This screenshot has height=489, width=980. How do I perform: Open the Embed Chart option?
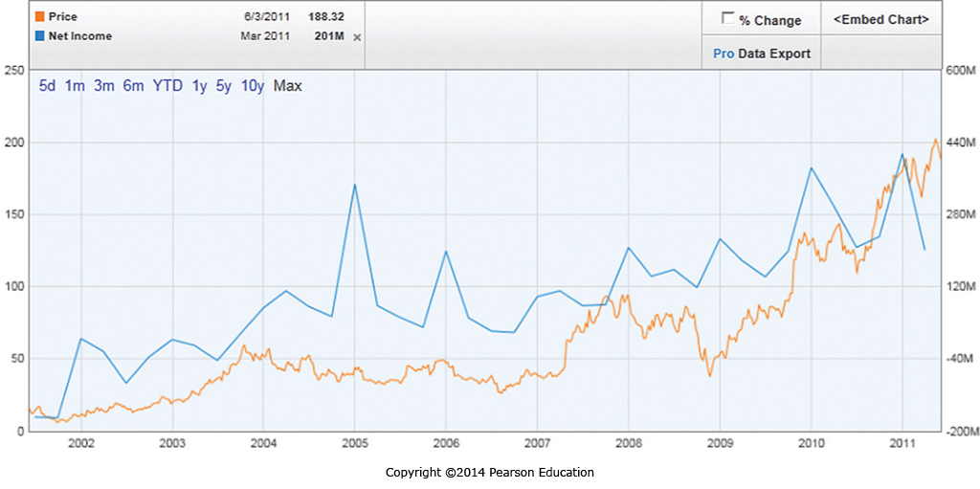coord(880,19)
